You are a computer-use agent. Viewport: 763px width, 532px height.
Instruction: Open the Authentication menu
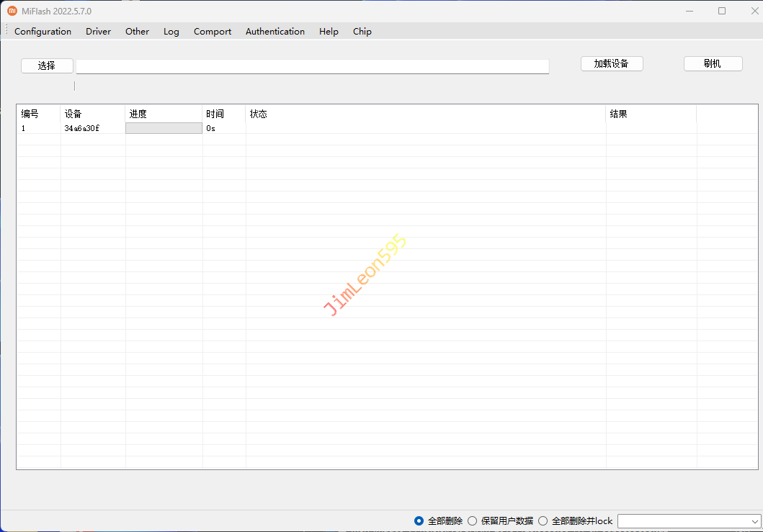pyautogui.click(x=275, y=31)
